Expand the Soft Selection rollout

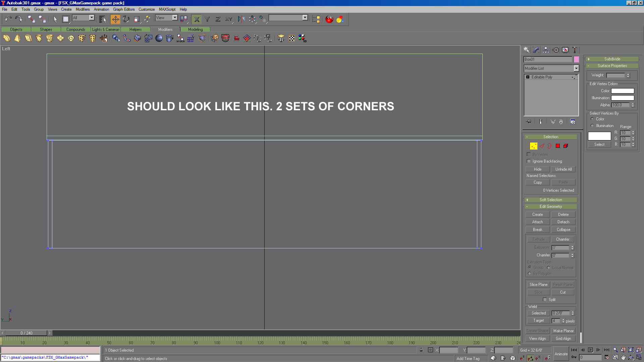tap(550, 200)
